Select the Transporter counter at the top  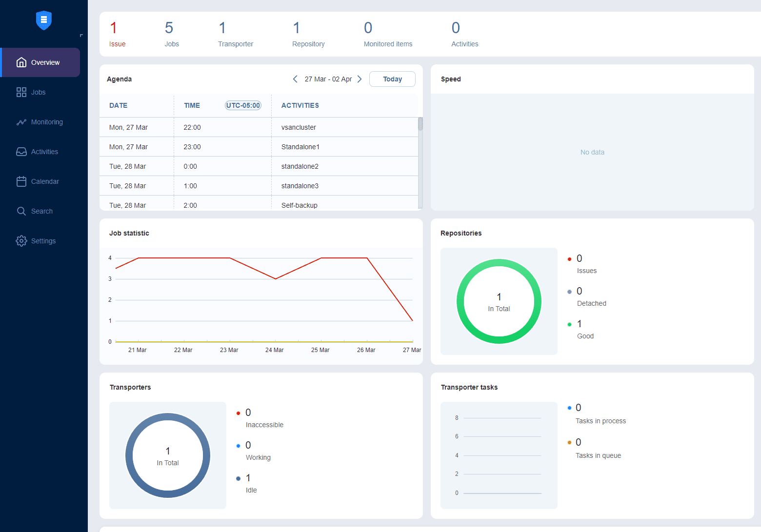click(x=236, y=34)
